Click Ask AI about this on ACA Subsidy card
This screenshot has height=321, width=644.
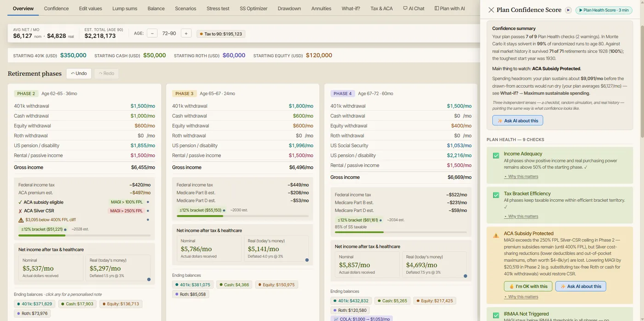pos(581,286)
